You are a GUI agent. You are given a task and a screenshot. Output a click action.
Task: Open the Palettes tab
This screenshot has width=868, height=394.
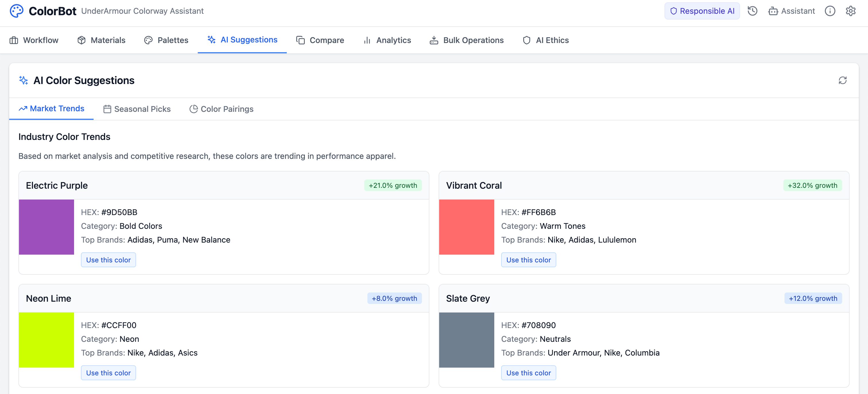tap(166, 40)
